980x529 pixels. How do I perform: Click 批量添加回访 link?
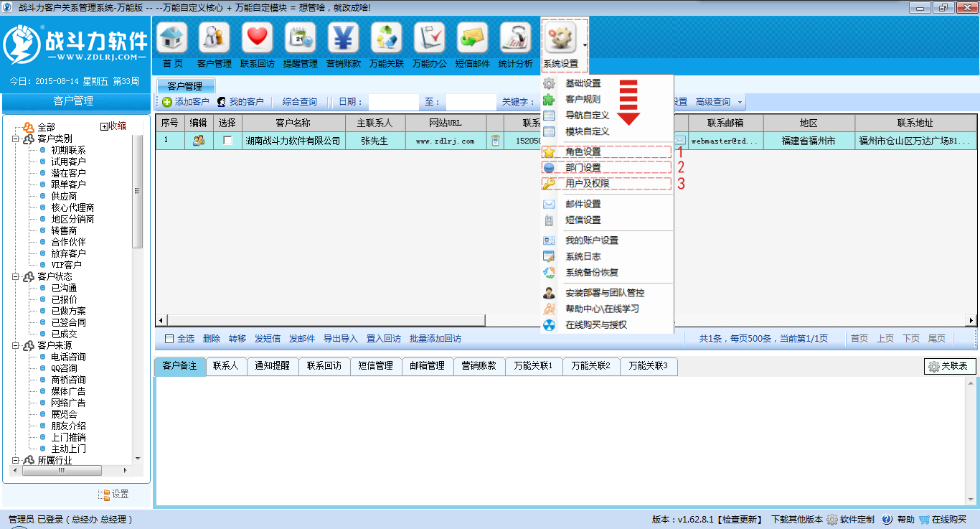click(435, 339)
